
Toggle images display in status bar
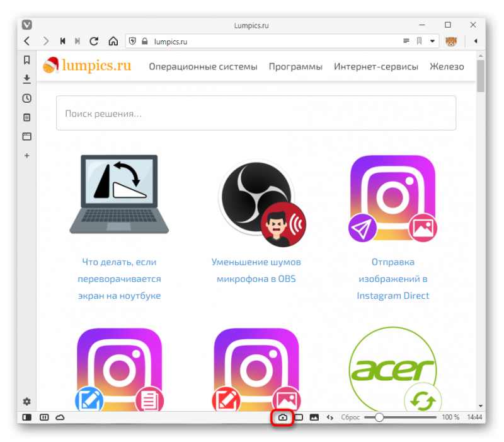point(314,417)
